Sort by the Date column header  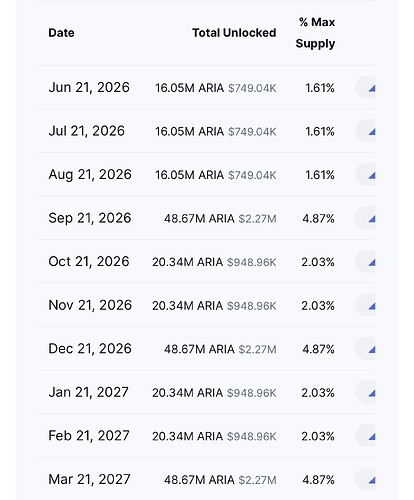point(61,33)
